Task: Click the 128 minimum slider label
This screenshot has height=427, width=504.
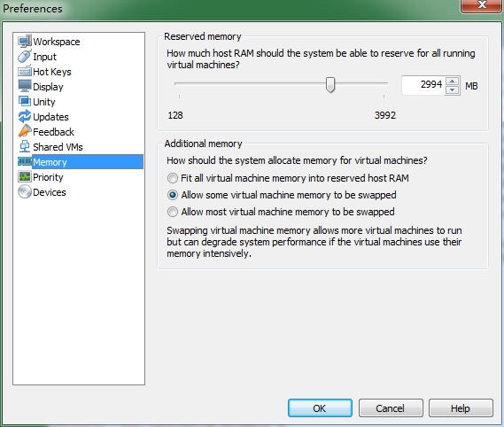Action: tap(175, 115)
